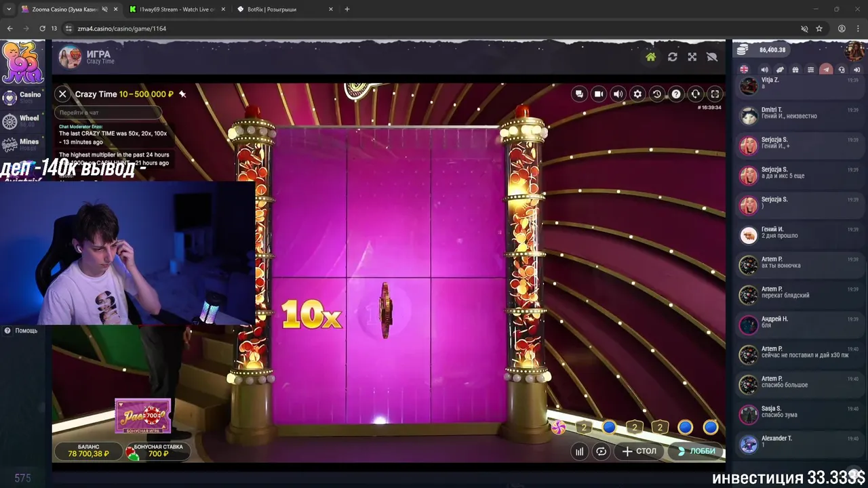Screen dimensions: 868x488
Task: Open the Casino Slots sidebar item
Action: click(22, 98)
